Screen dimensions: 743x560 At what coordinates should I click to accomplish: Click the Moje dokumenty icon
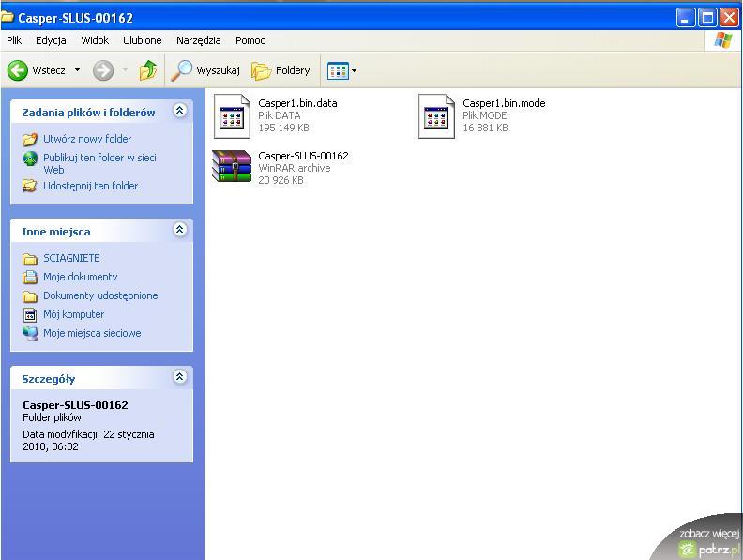coord(30,277)
